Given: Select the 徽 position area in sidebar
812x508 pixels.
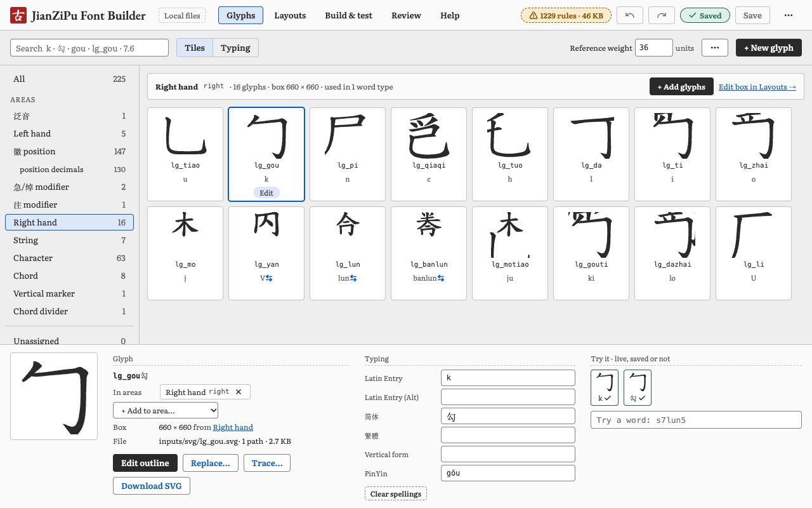Looking at the screenshot, I should pyautogui.click(x=69, y=151).
